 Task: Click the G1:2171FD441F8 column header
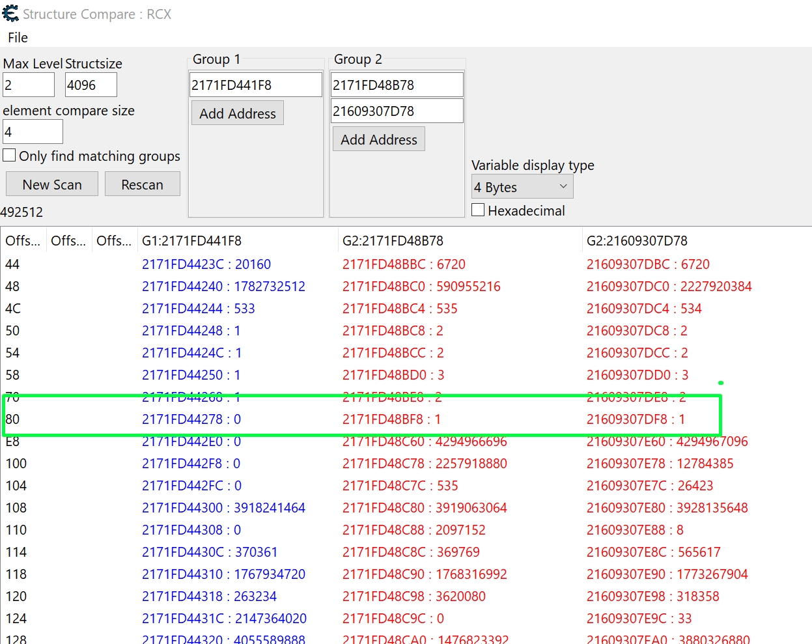(x=191, y=241)
